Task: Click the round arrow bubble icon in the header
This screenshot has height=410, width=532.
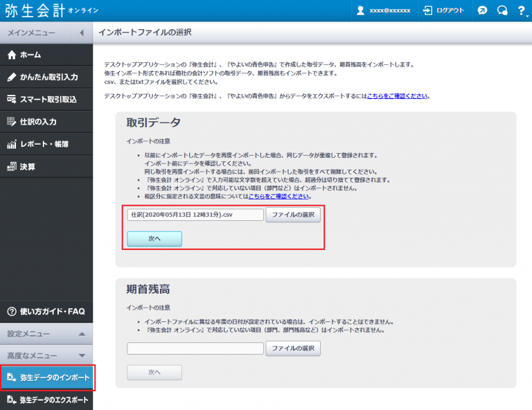Action: [x=482, y=10]
